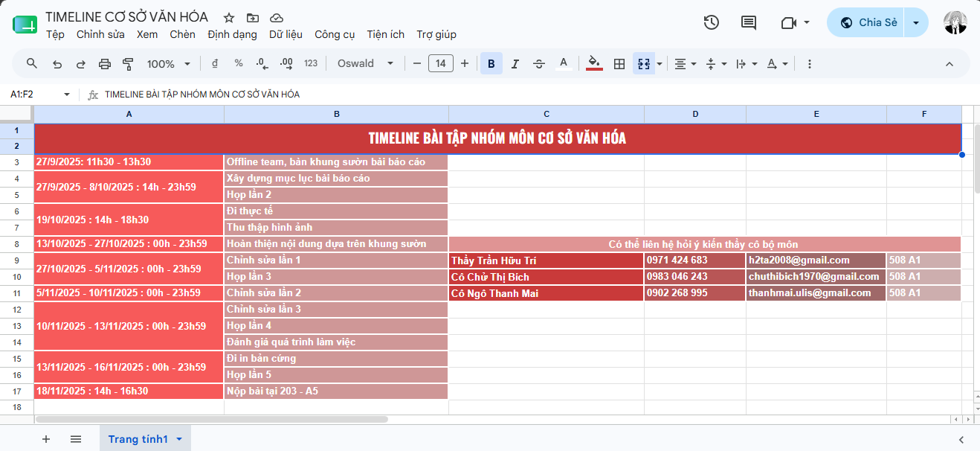Screen dimensions: 980x451
Task: Click the Chia Sẻ share button
Action: 869,22
